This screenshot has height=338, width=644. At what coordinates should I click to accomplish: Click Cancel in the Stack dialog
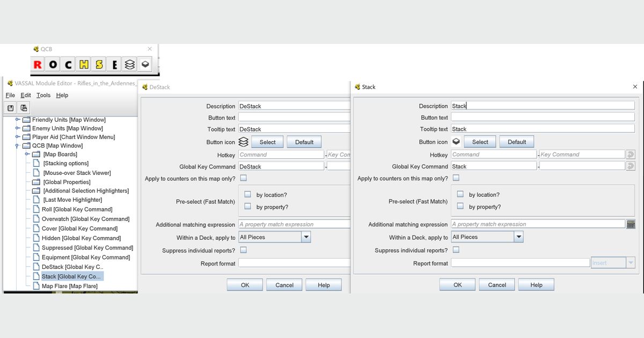tap(497, 285)
